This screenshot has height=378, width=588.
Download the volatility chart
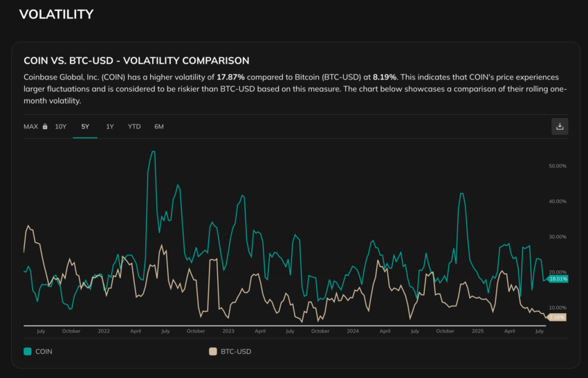(x=560, y=126)
